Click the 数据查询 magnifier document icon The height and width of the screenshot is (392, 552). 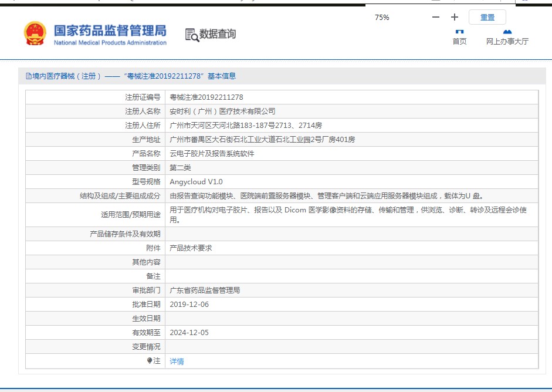pos(191,35)
